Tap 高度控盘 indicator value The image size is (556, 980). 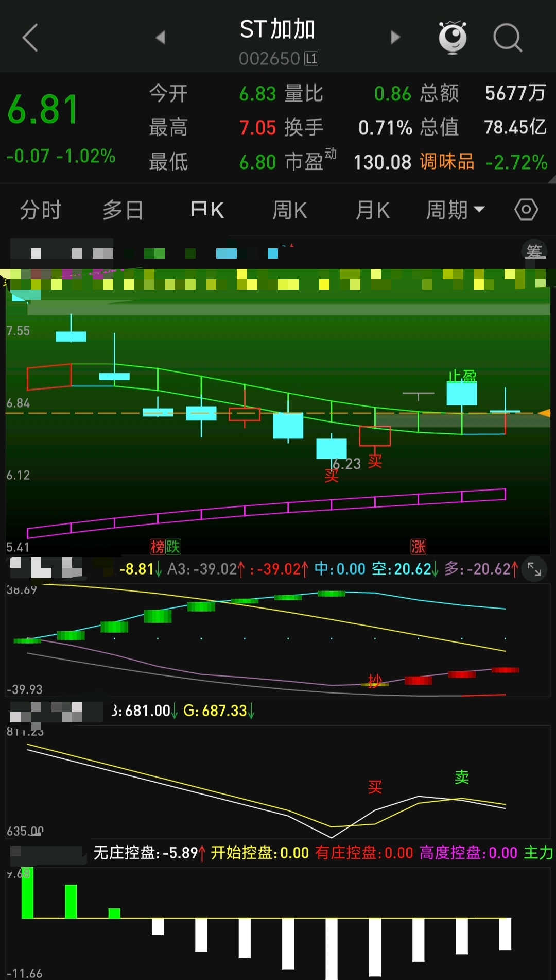(x=468, y=853)
